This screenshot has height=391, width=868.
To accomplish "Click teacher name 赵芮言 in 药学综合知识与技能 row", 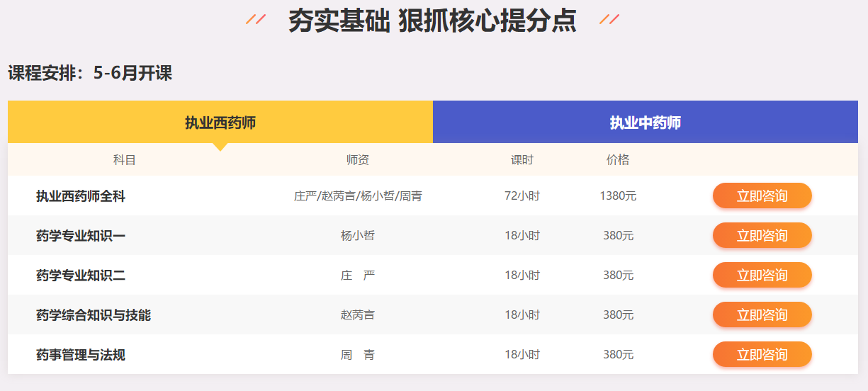I will tap(358, 315).
